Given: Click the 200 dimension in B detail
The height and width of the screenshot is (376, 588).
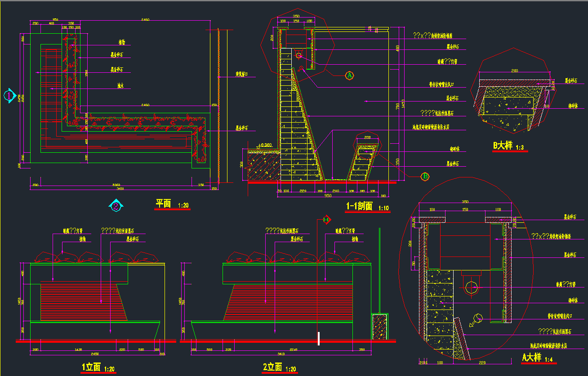Looking at the screenshot, I should (514, 71).
